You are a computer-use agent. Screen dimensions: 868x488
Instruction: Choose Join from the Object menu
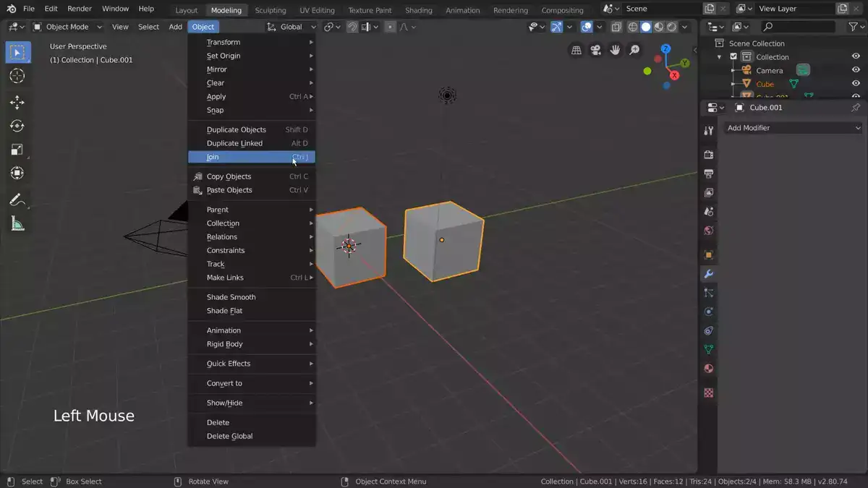[x=251, y=157]
